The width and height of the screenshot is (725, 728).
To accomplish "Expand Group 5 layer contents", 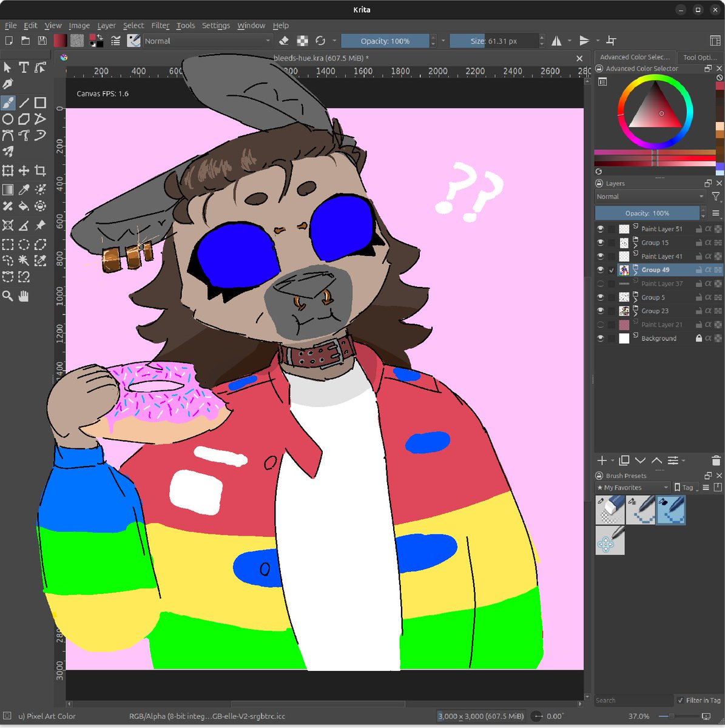I will (635, 300).
